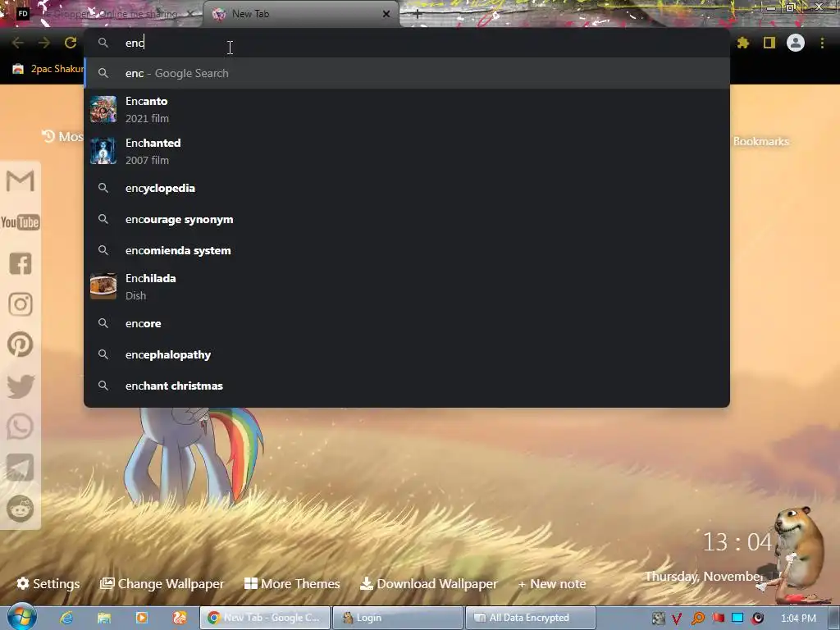Screen dimensions: 840x630
Task: Launch Internet Explorer from the taskbar
Action: pyautogui.click(x=66, y=618)
